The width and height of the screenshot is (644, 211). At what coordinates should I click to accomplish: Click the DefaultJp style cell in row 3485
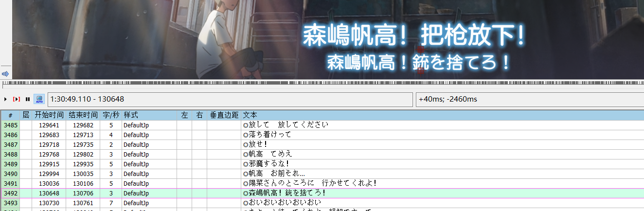coord(149,125)
